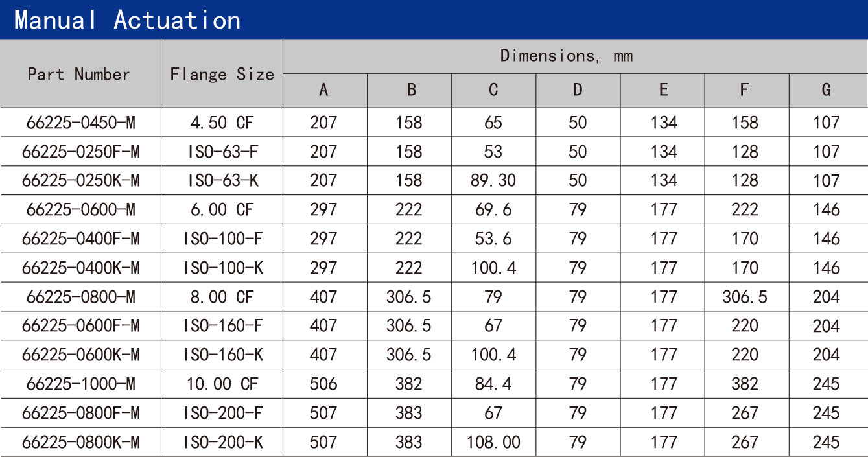Select the 84.4 value in column C
The height and width of the screenshot is (457, 868).
pos(493,384)
